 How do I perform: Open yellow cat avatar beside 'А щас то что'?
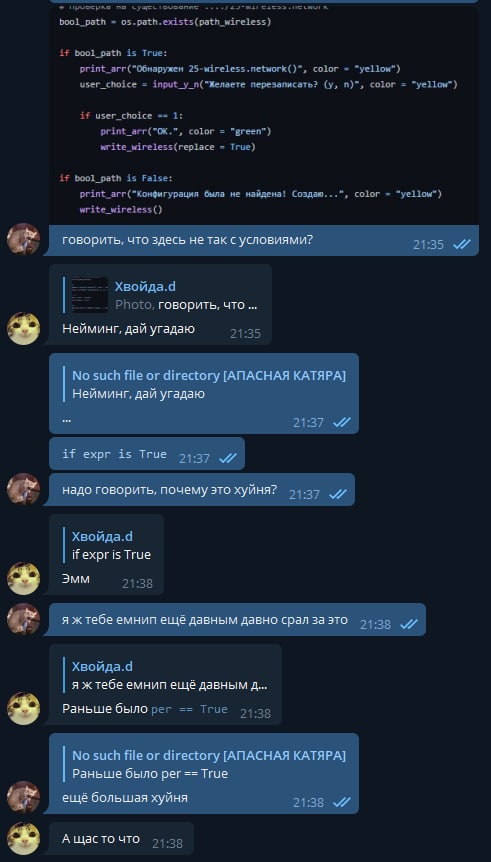pos(23,839)
